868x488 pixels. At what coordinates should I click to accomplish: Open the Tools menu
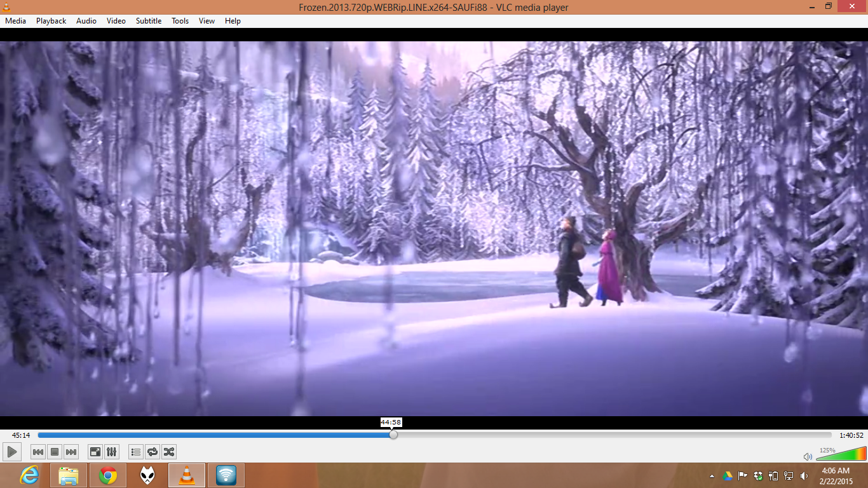coord(180,21)
